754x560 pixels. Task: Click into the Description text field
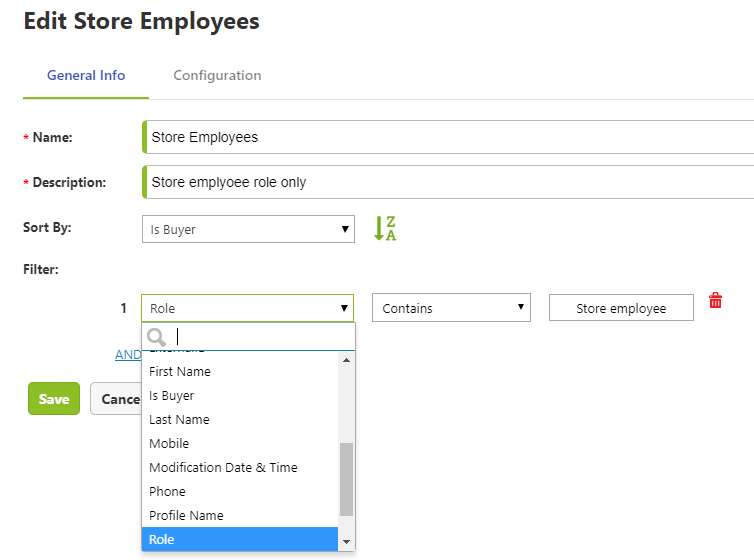[x=448, y=182]
